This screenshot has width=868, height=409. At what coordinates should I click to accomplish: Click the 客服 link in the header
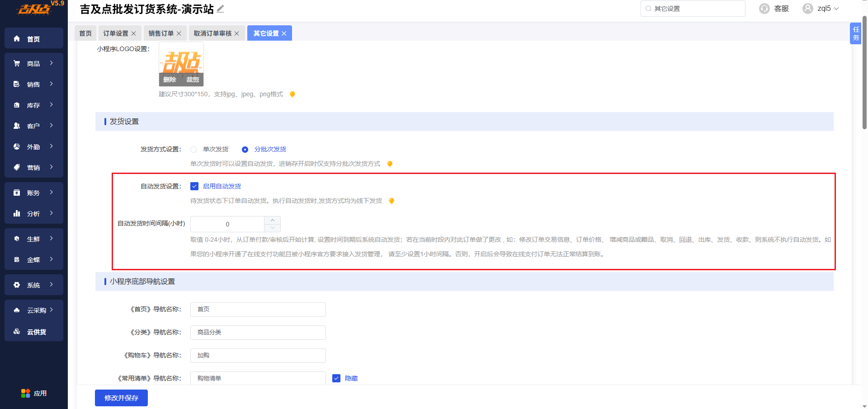pyautogui.click(x=781, y=9)
